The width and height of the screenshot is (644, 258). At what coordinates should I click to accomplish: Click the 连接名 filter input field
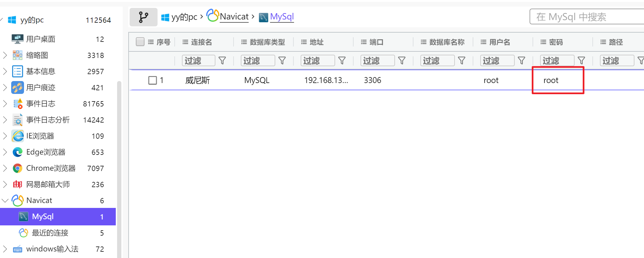click(x=199, y=61)
